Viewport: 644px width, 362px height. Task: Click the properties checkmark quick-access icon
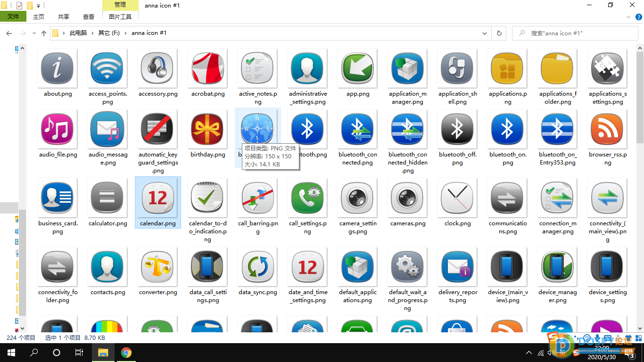pyautogui.click(x=19, y=6)
